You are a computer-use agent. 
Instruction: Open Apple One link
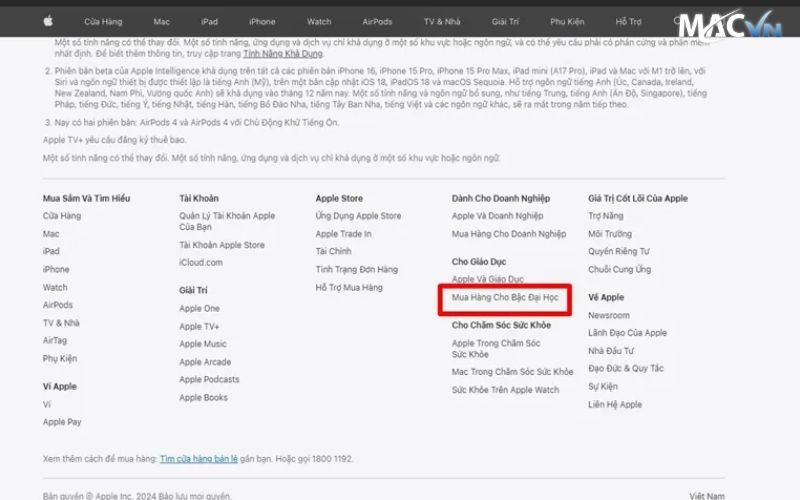coord(199,309)
